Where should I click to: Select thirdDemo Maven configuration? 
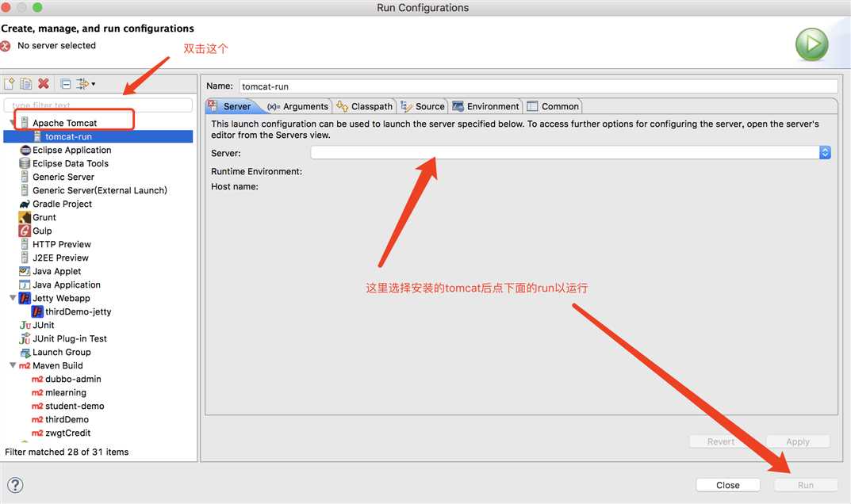tap(67, 420)
